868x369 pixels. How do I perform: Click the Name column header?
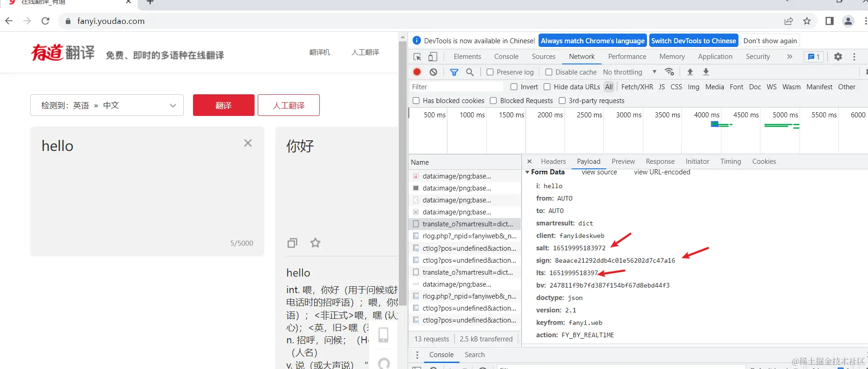[x=465, y=162]
